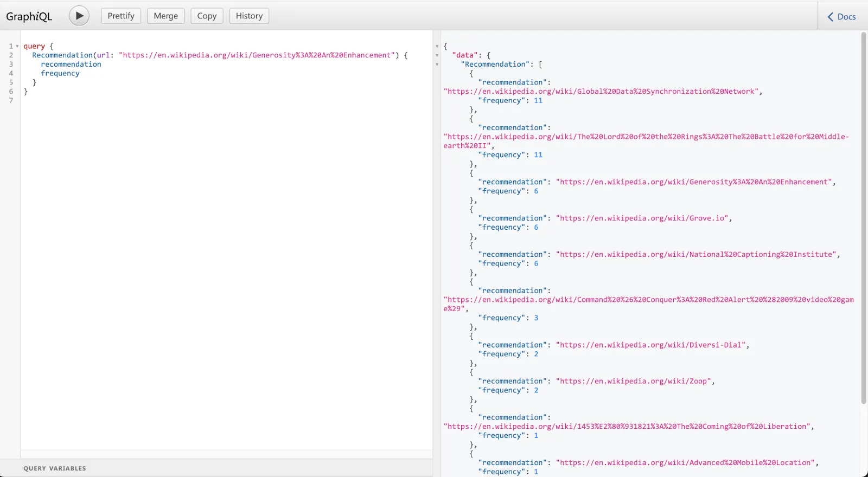
Task: Click the Grove.io result URL
Action: (642, 218)
